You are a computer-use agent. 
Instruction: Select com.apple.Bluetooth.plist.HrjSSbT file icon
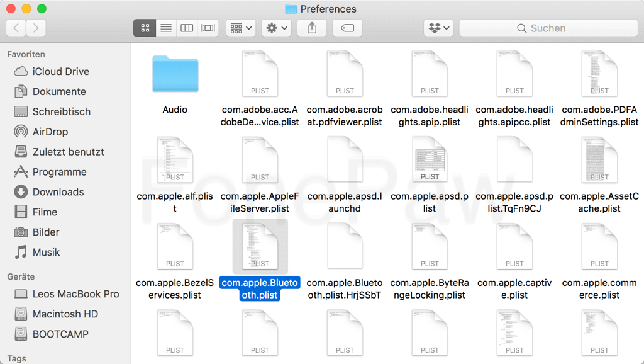(345, 246)
